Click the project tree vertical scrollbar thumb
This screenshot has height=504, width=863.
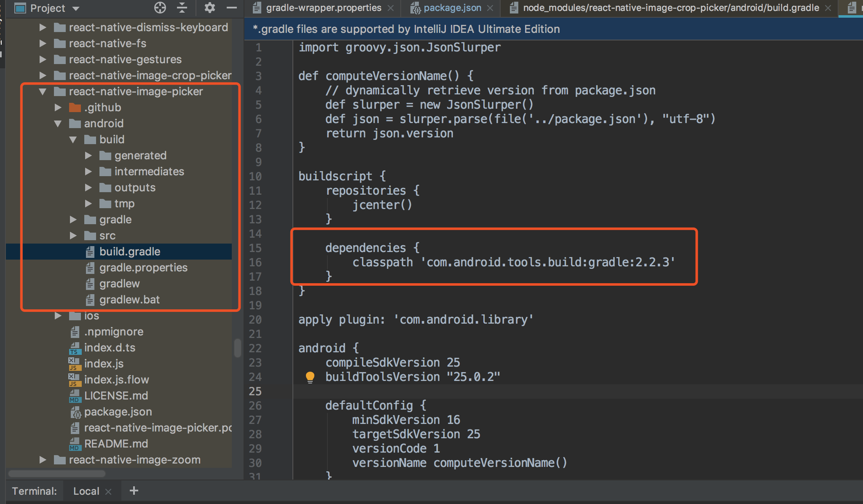click(238, 348)
